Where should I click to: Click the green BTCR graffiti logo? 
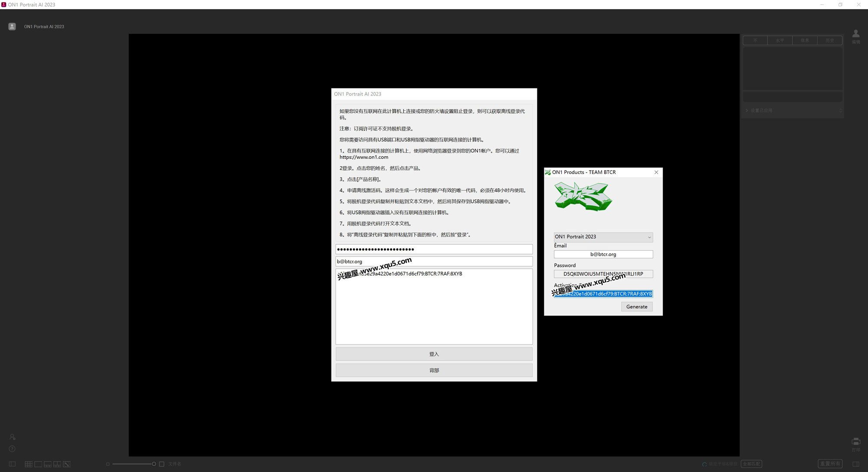pos(583,197)
